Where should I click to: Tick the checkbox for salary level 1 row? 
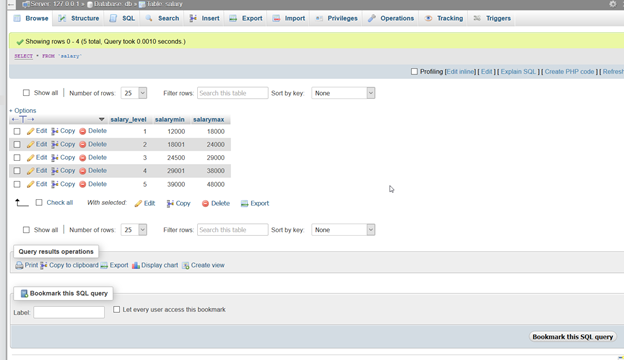click(x=17, y=131)
